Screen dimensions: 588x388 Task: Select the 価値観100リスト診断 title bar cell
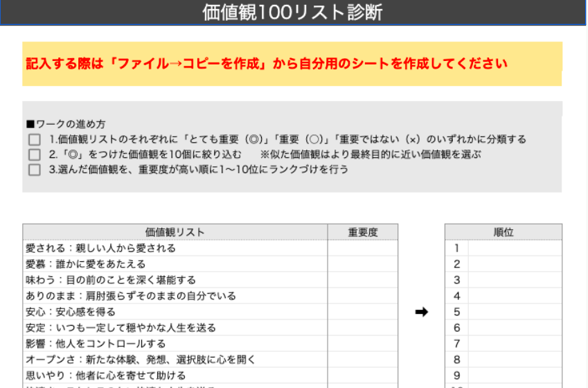tap(293, 12)
